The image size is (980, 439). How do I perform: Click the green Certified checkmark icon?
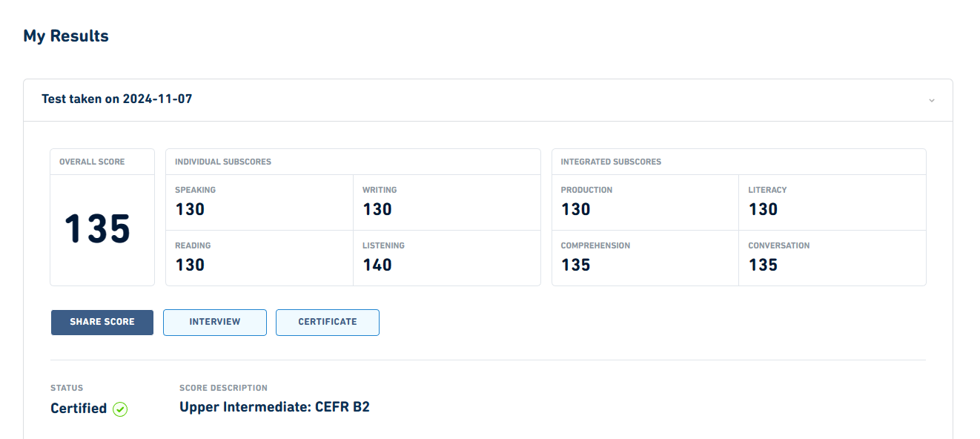(x=120, y=409)
